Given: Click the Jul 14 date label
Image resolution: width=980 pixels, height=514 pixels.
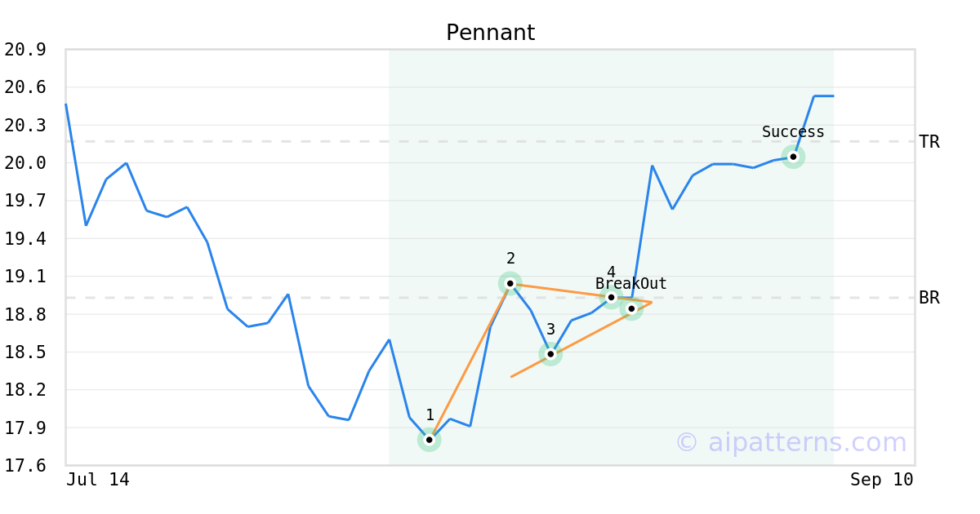Looking at the screenshot, I should coord(98,480).
